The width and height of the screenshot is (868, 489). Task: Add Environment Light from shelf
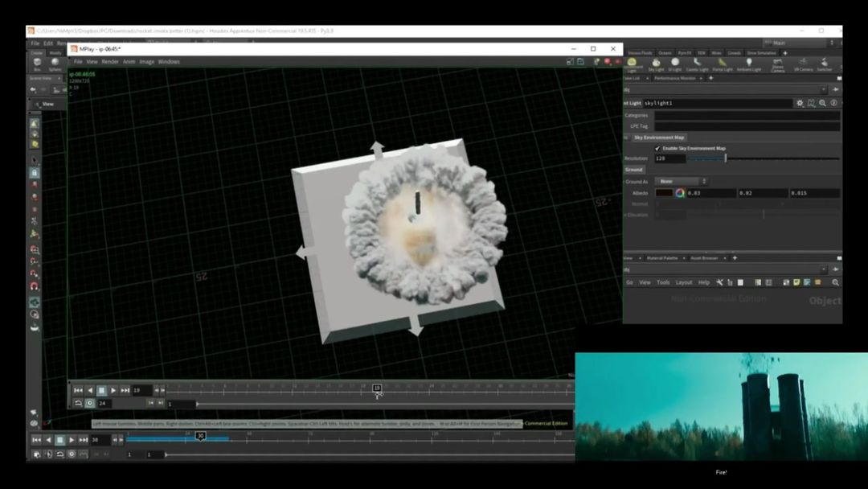633,64
